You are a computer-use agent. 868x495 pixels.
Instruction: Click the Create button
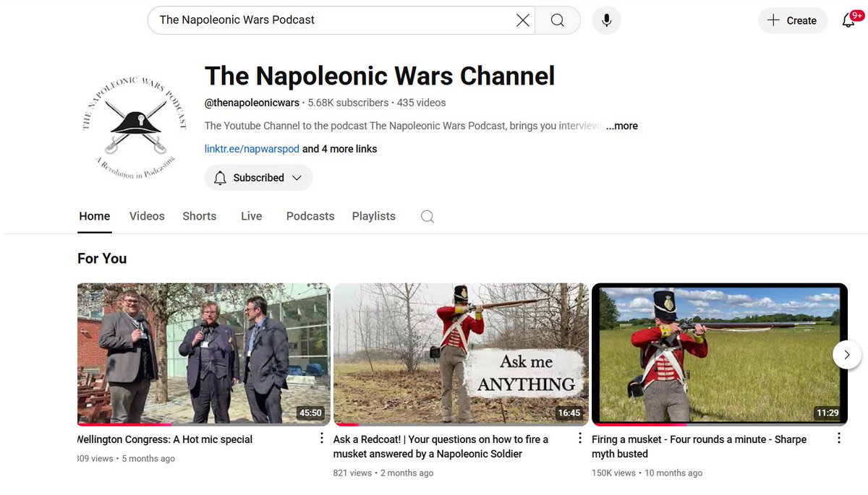[793, 20]
